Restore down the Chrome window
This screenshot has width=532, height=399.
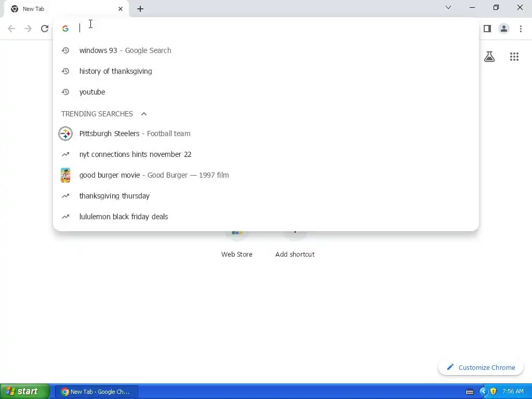(x=496, y=7)
